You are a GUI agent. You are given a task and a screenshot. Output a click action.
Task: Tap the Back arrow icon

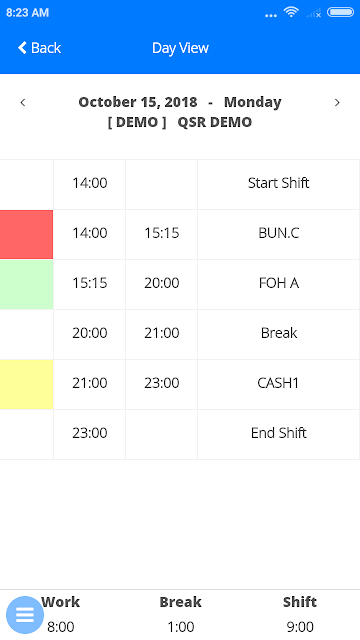[22, 48]
